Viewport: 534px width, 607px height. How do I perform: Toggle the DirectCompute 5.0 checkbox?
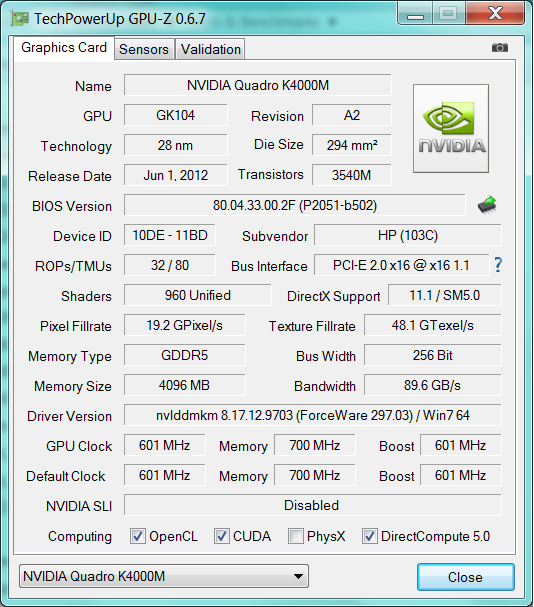pyautogui.click(x=369, y=536)
